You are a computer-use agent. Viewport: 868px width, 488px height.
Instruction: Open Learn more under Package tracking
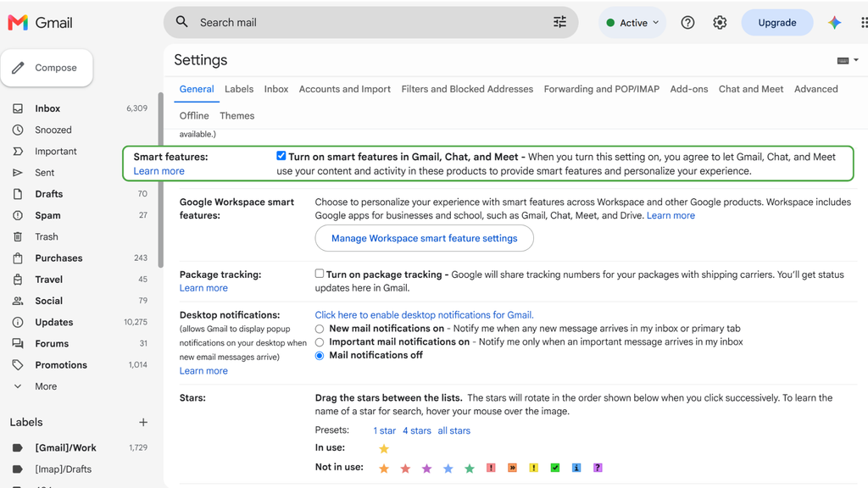203,288
